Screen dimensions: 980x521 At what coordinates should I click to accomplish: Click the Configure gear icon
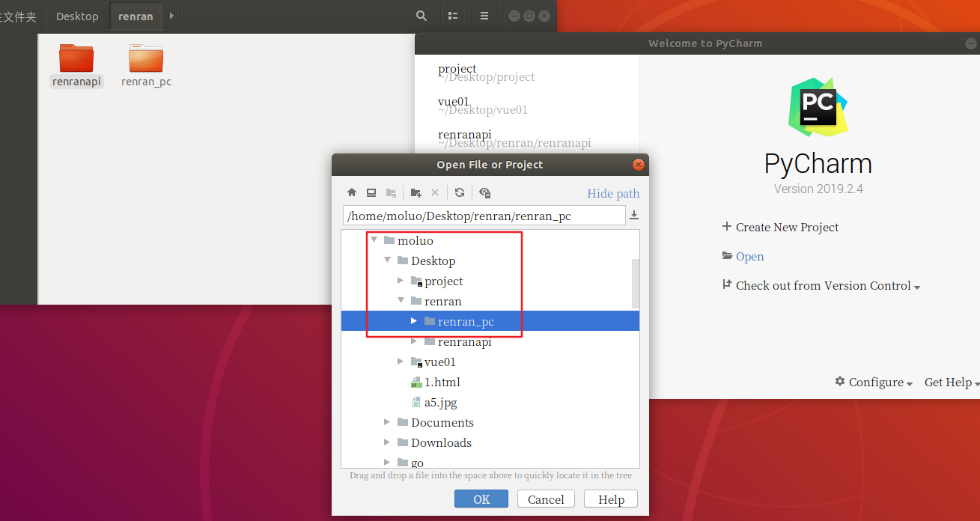(x=840, y=382)
